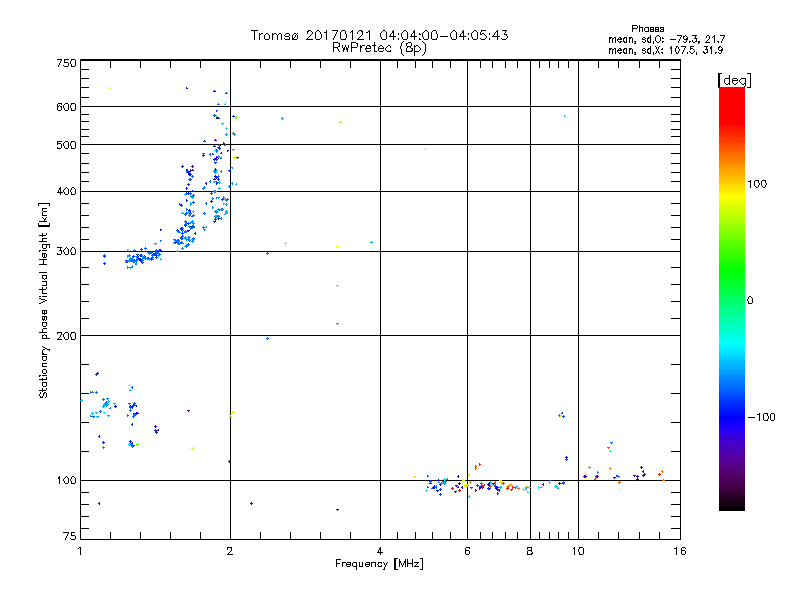Click the '75' y-axis tick label

tap(70, 536)
